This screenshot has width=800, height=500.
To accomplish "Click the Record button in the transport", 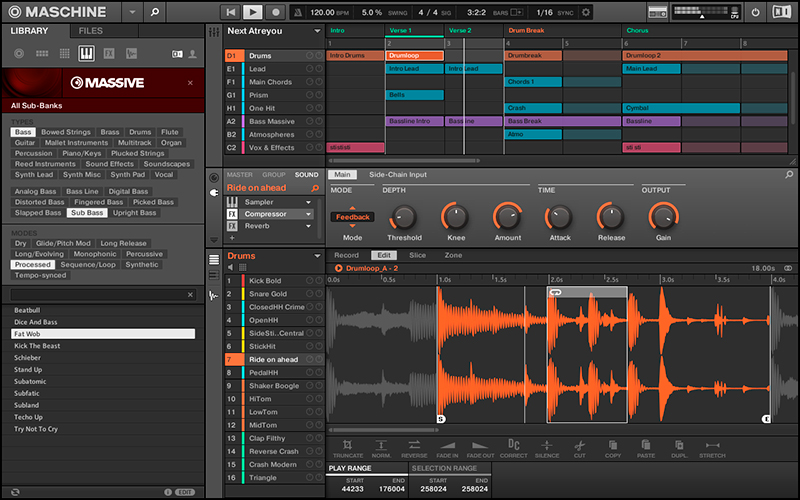I will [x=276, y=12].
